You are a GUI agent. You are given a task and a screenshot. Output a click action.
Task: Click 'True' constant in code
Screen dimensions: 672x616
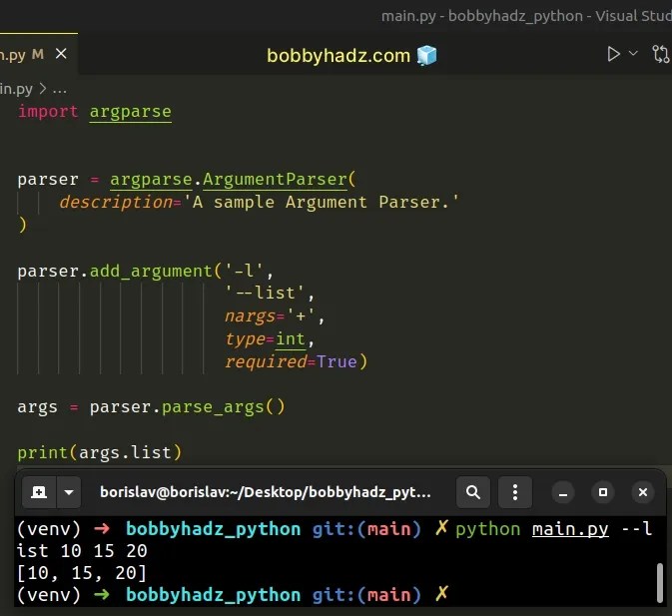(336, 362)
